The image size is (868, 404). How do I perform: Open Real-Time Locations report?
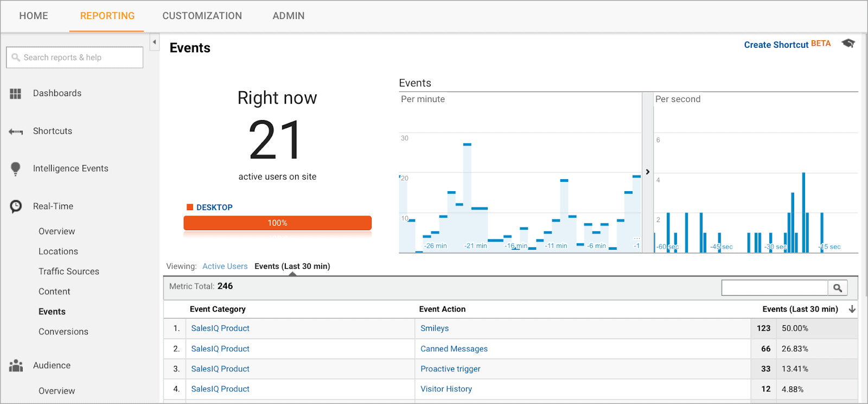tap(58, 251)
